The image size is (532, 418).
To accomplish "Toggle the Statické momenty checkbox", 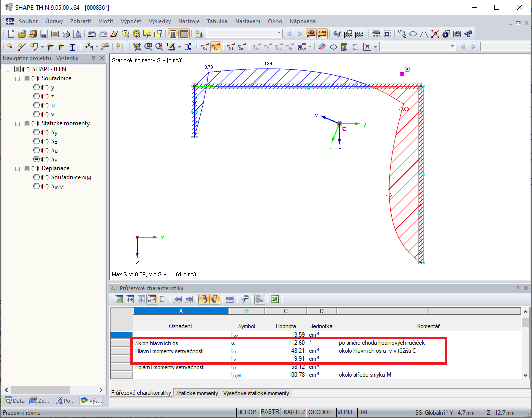I will click(27, 123).
